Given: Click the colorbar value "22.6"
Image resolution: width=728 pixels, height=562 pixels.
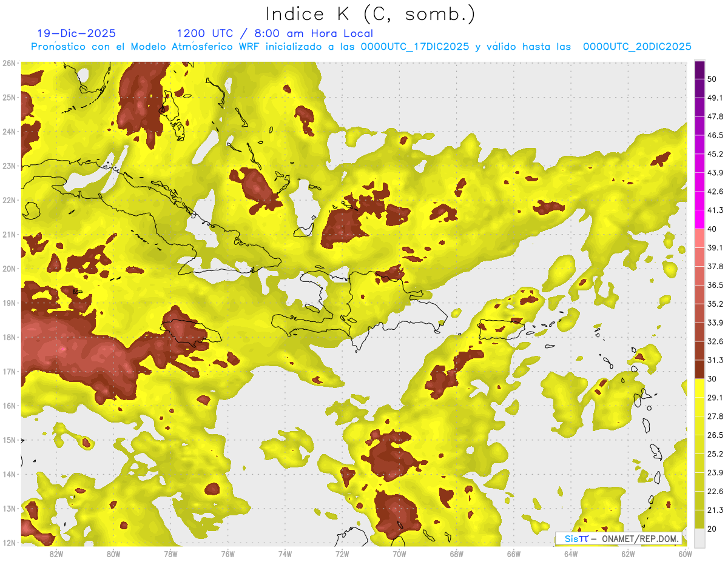Looking at the screenshot, I should pyautogui.click(x=715, y=492).
